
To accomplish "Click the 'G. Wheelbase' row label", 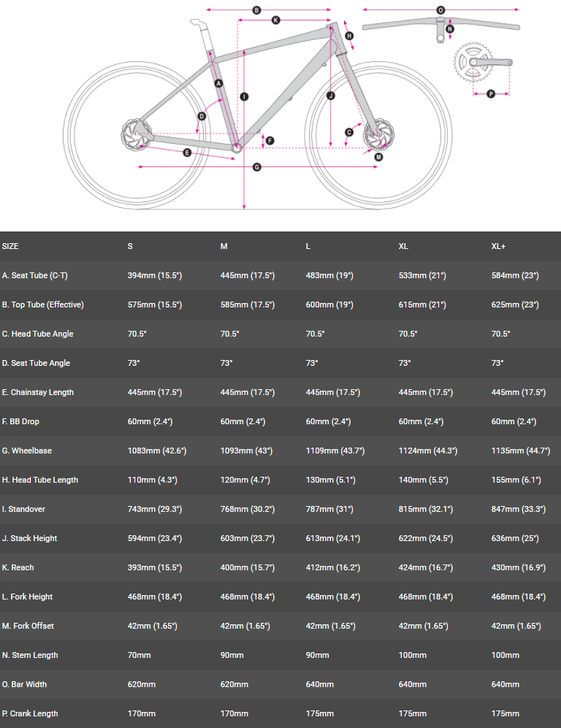I will coord(27,451).
